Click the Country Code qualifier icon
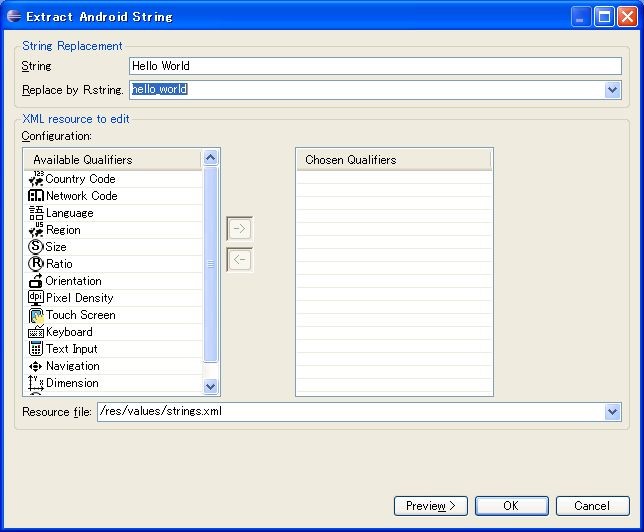Screen dimensions: 644x532 coord(36,179)
